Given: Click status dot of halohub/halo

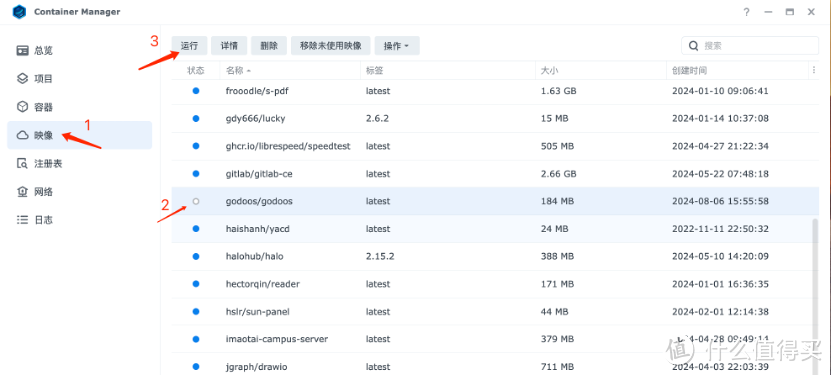Looking at the screenshot, I should pyautogui.click(x=196, y=257).
